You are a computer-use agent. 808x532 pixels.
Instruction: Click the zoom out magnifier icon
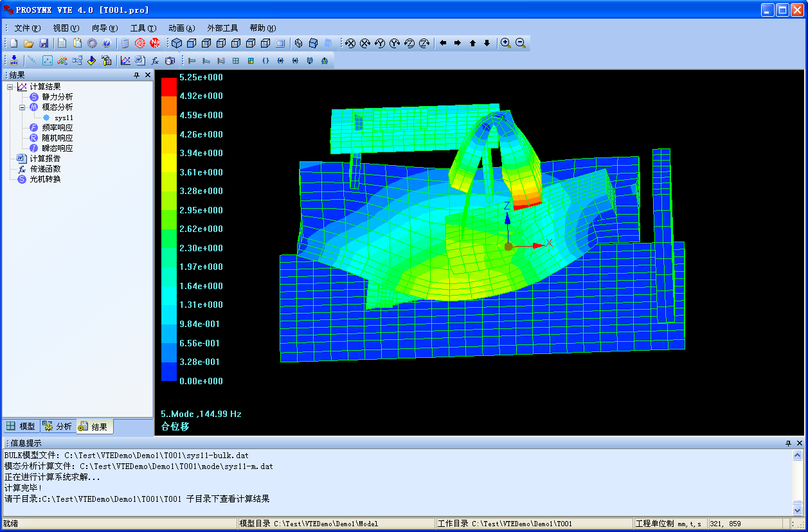pyautogui.click(x=521, y=43)
